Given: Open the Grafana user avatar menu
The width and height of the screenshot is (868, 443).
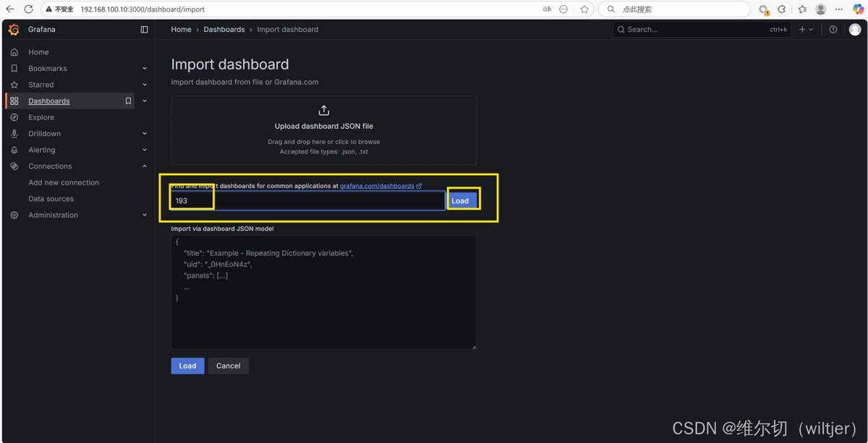Looking at the screenshot, I should click(x=855, y=30).
